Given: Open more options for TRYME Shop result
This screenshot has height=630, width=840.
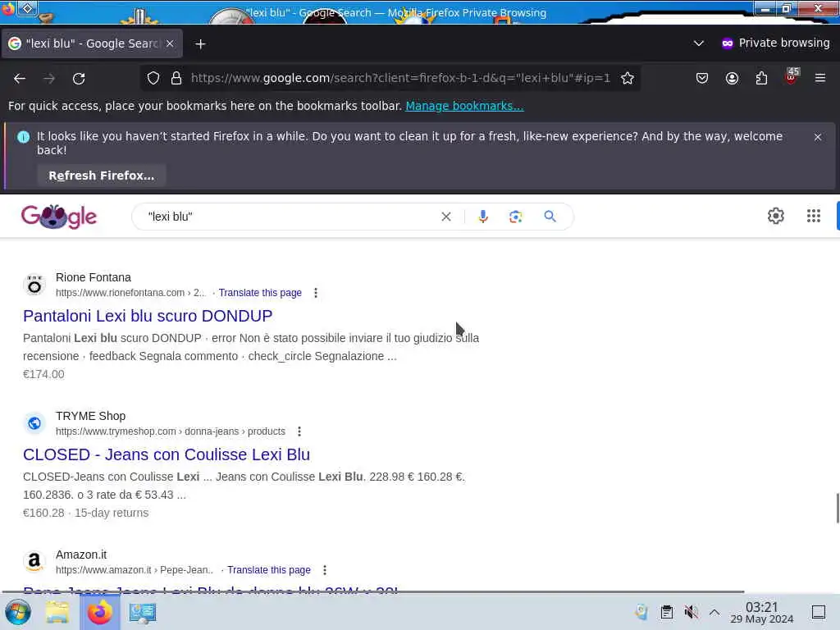Looking at the screenshot, I should coord(299,431).
